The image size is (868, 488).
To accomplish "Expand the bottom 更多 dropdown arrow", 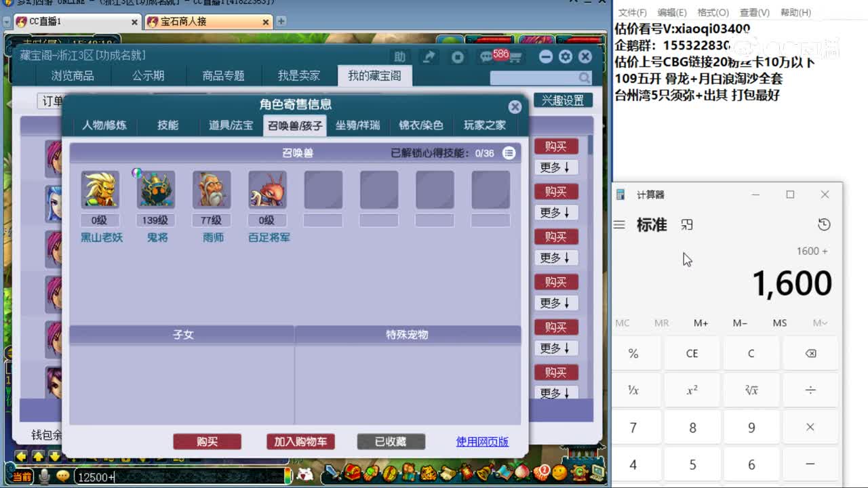I will click(556, 393).
